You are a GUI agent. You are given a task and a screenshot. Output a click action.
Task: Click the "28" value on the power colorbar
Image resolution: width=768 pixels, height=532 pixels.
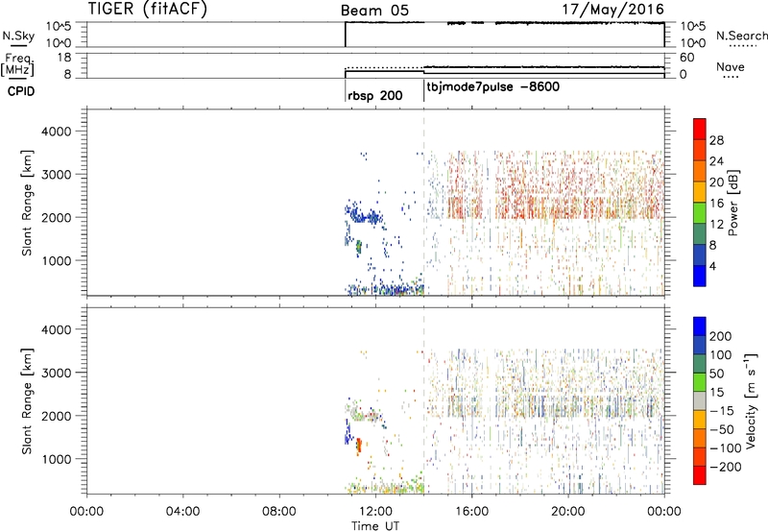click(716, 140)
